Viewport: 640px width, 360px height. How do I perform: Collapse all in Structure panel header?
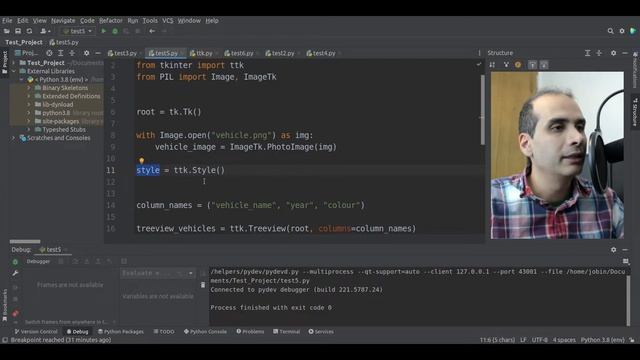click(599, 53)
